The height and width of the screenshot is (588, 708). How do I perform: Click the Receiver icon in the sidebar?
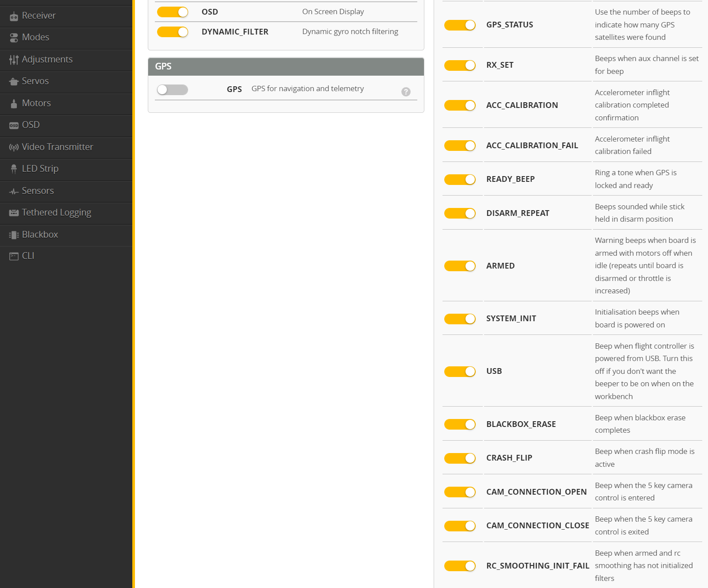[x=14, y=16]
